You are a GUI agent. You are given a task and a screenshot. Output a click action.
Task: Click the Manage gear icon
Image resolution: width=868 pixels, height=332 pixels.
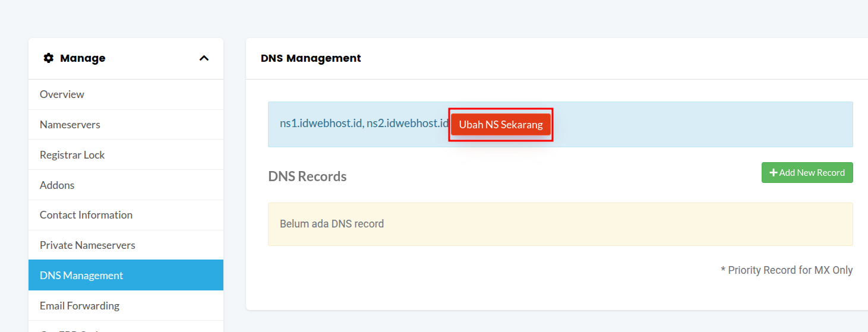49,58
